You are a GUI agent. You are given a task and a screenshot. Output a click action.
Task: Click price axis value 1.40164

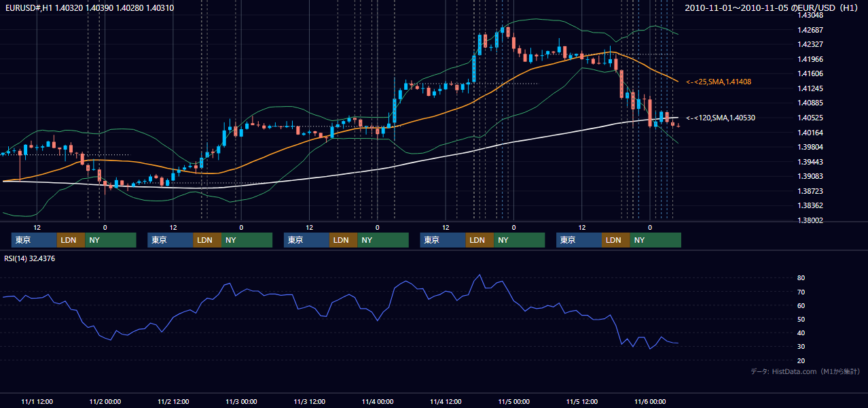[810, 133]
